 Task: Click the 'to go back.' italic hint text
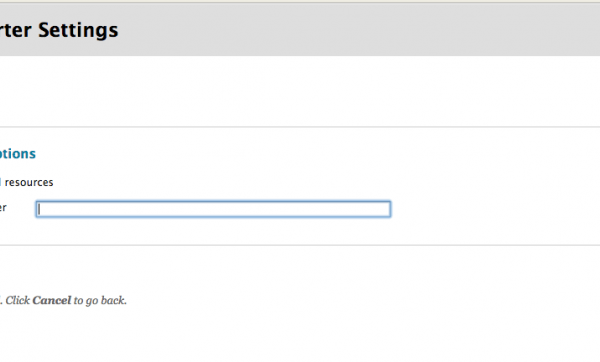point(100,300)
